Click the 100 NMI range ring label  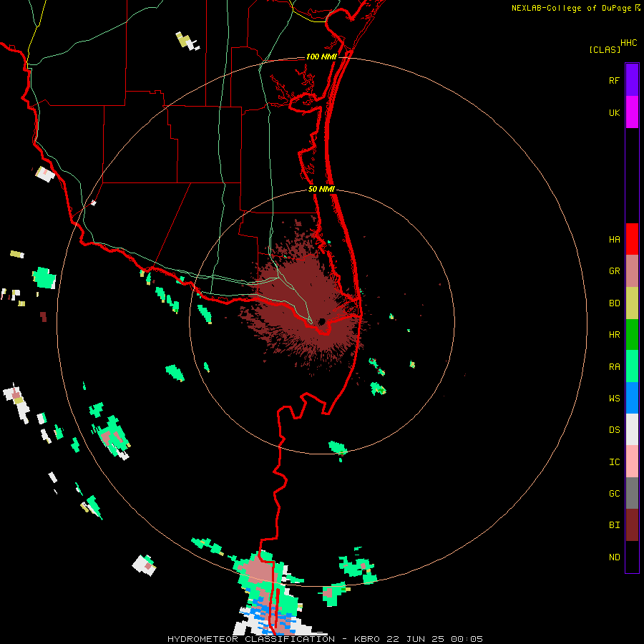click(x=321, y=57)
